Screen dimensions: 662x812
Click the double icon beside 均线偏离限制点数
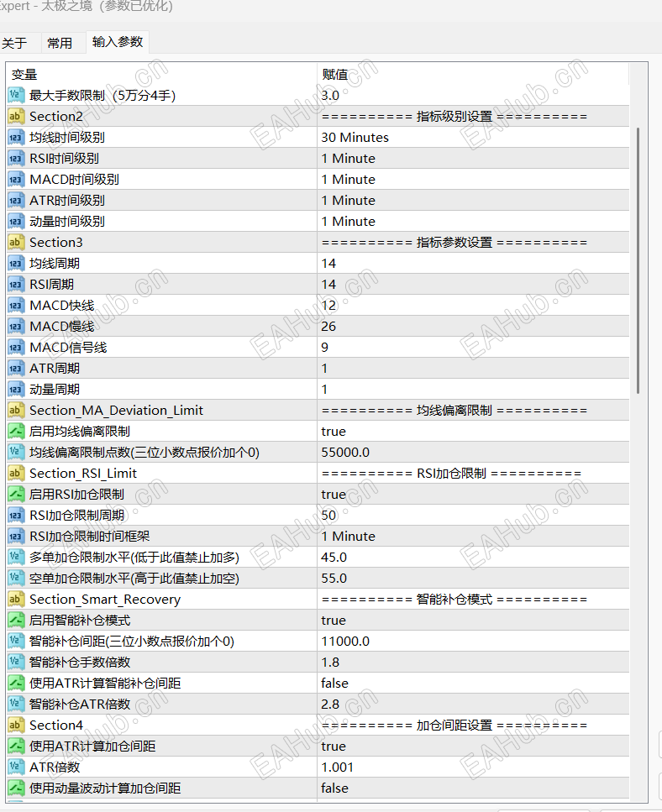click(x=16, y=452)
